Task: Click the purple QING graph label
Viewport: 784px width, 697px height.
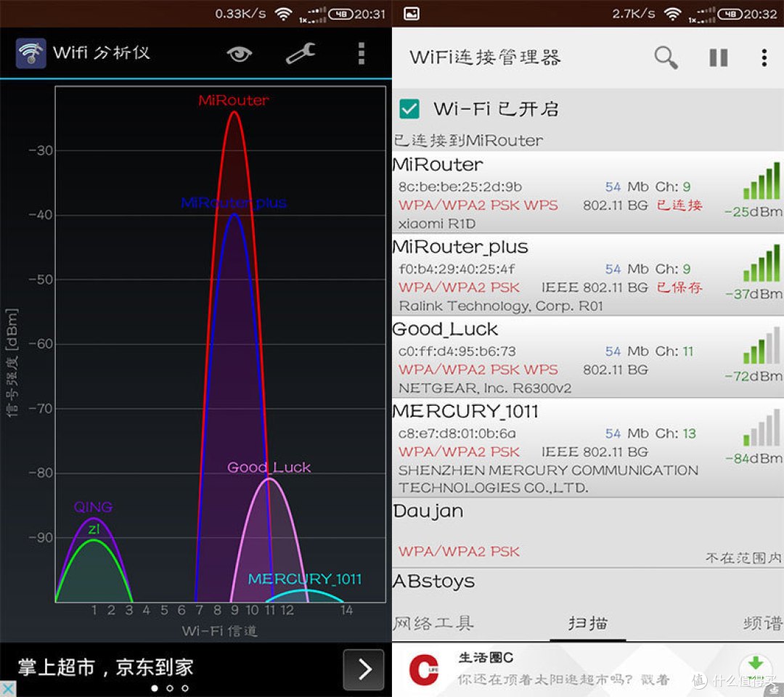Action: [x=93, y=507]
